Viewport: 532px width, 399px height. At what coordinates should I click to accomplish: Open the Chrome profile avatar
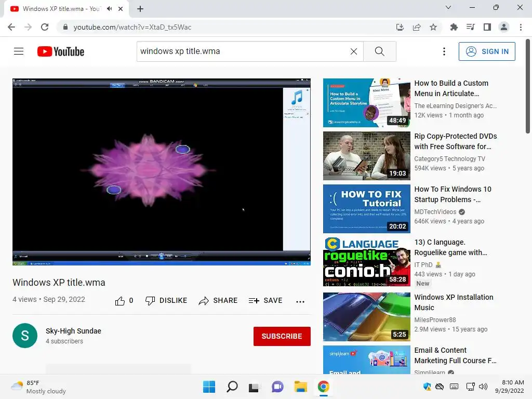click(504, 27)
